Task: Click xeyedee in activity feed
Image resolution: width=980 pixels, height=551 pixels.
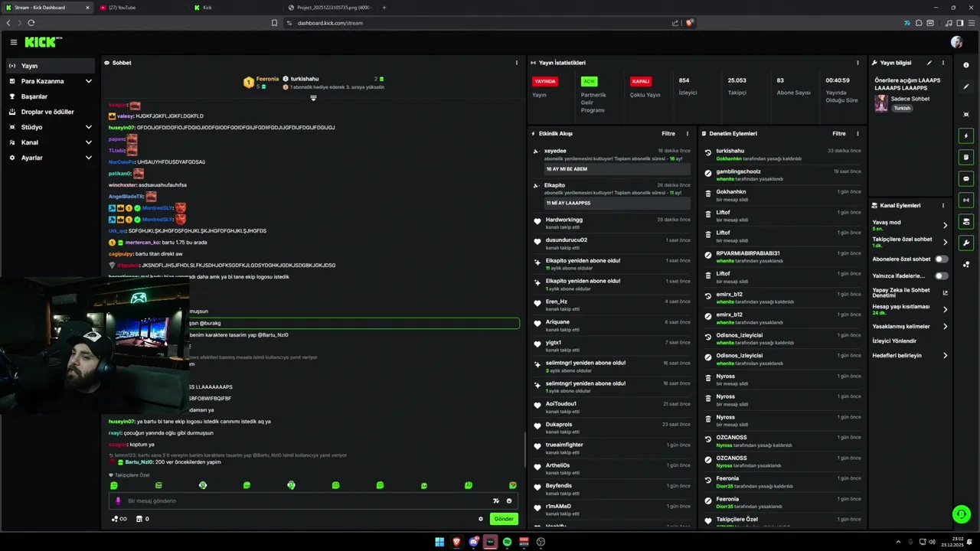Action: [x=556, y=151]
